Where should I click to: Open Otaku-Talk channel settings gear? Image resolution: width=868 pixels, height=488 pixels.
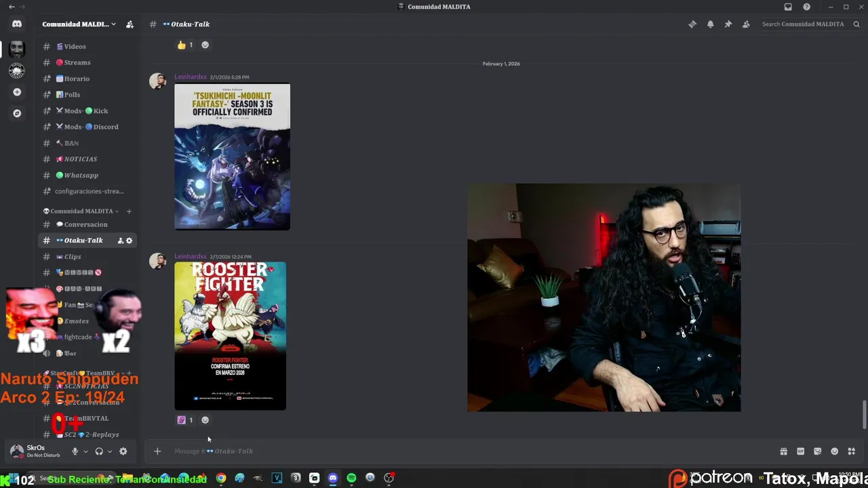click(x=129, y=241)
